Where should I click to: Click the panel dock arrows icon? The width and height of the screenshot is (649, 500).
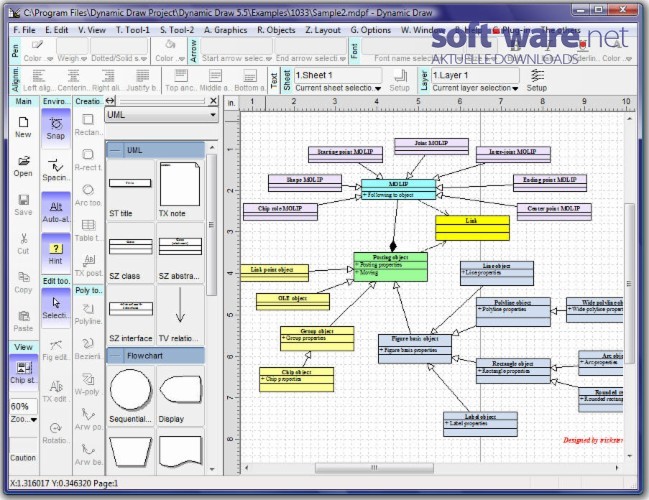(x=110, y=101)
